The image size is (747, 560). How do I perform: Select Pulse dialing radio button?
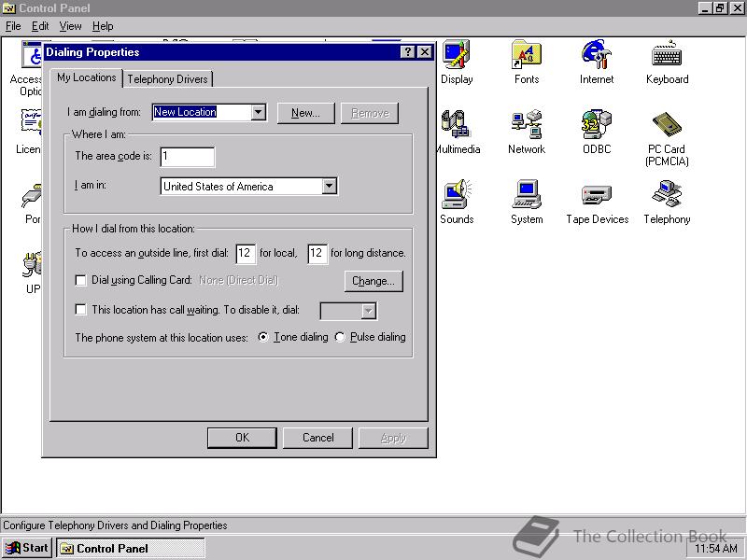[339, 337]
